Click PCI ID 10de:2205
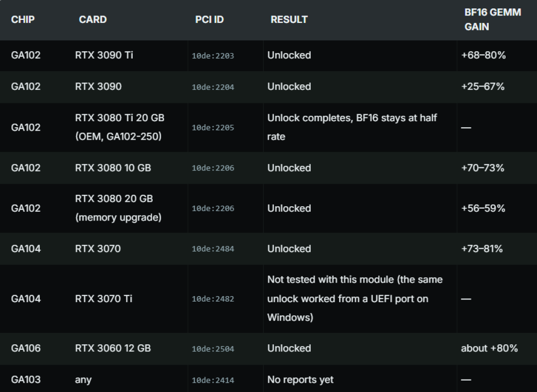 pyautogui.click(x=213, y=128)
